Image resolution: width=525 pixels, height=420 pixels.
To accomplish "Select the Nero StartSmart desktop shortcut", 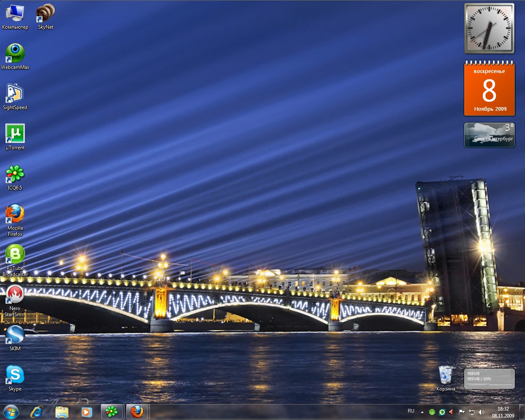I will (15, 301).
